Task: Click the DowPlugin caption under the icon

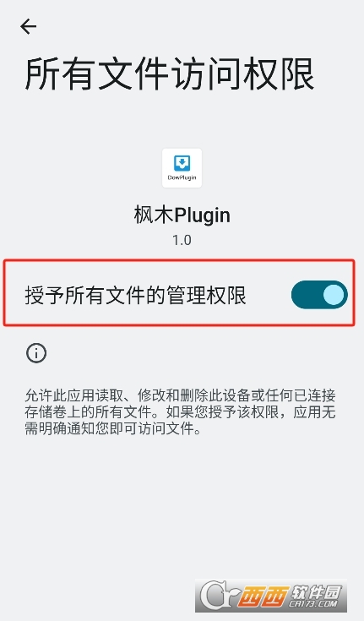Action: tap(182, 177)
